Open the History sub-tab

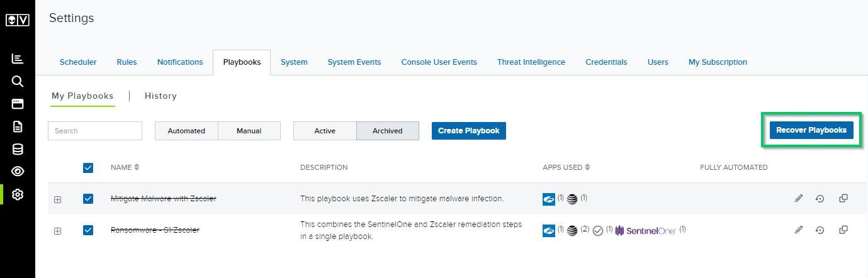pyautogui.click(x=161, y=96)
